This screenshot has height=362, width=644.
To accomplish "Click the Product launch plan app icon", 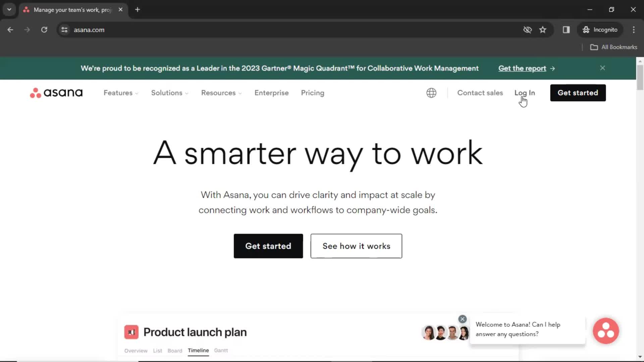I will point(131,332).
